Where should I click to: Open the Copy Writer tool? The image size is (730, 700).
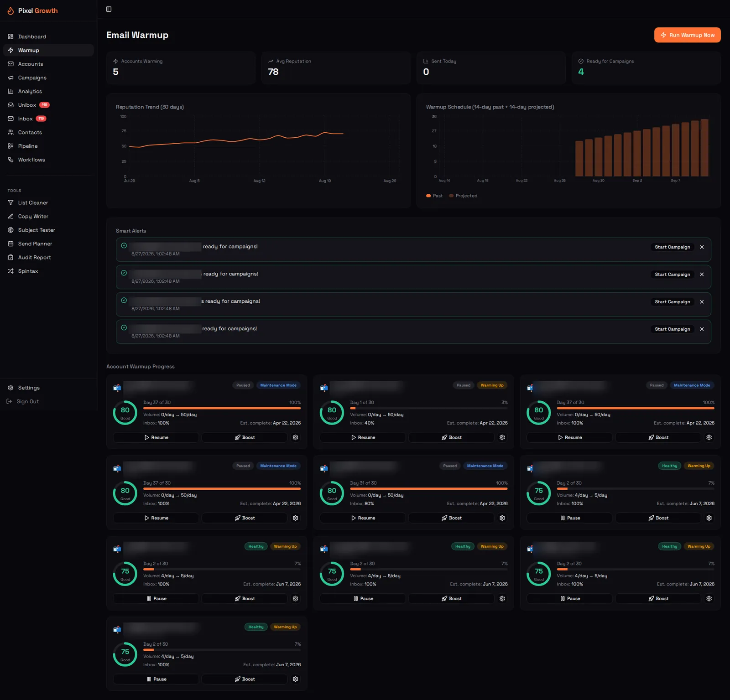pos(48,216)
